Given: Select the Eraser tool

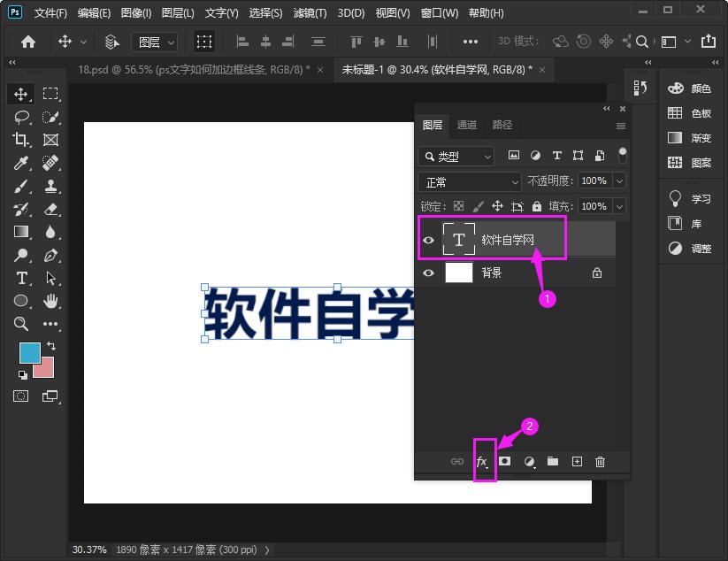Looking at the screenshot, I should tap(50, 209).
